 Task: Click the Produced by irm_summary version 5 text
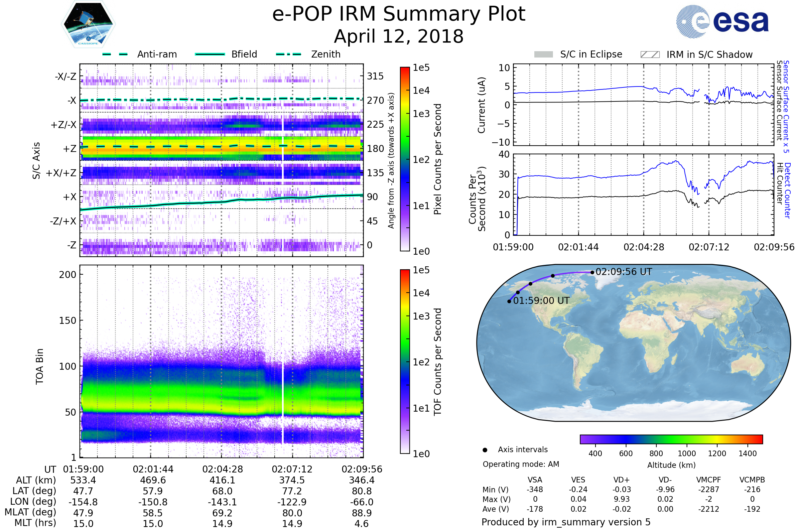566,522
